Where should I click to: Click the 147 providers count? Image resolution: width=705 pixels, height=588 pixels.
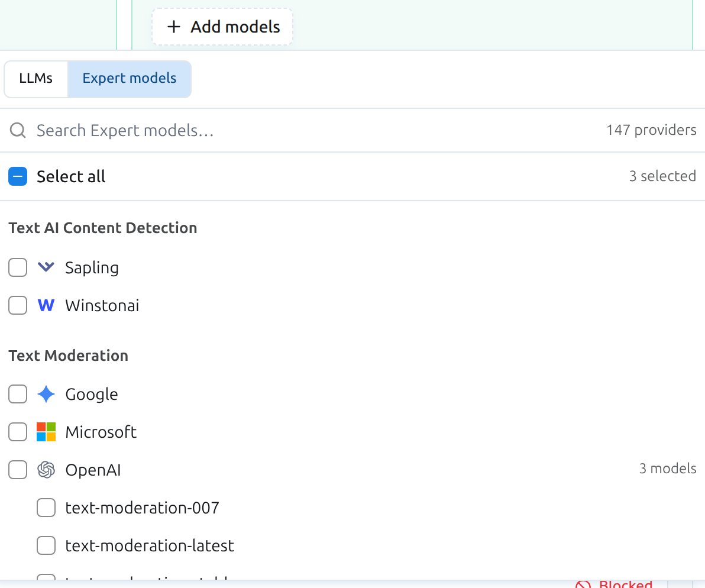click(651, 130)
